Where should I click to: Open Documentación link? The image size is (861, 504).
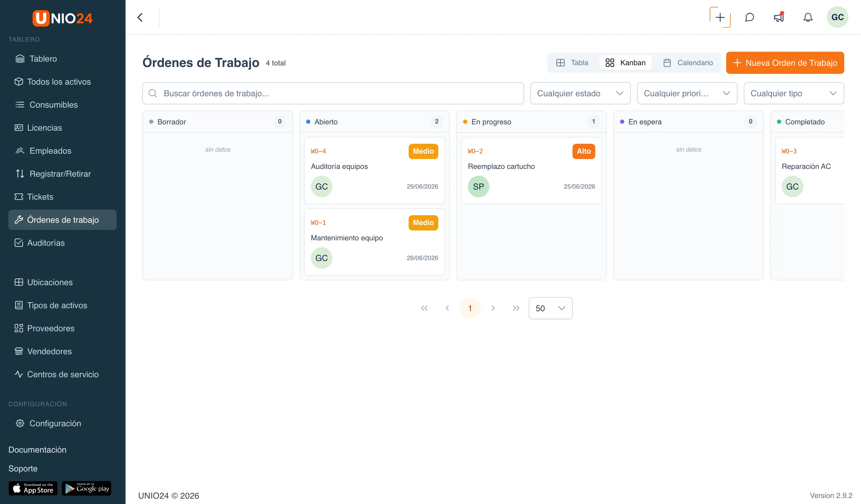coord(37,450)
